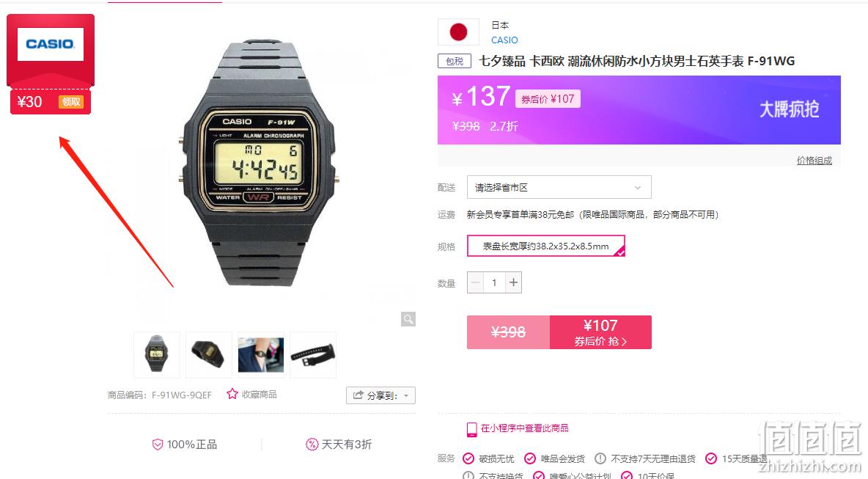Click the 天天有3折 percent icon

coord(312,444)
